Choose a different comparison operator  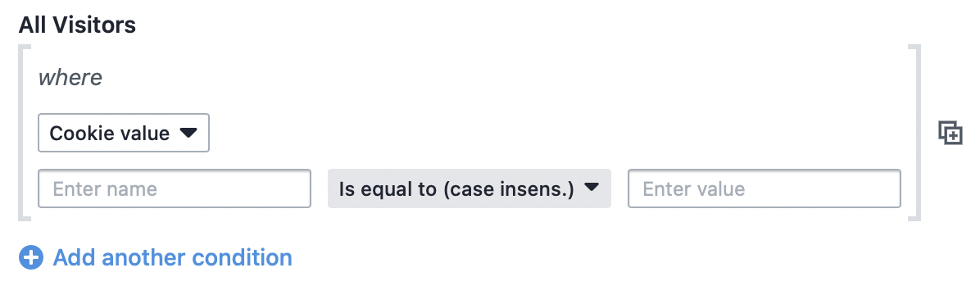(x=470, y=188)
